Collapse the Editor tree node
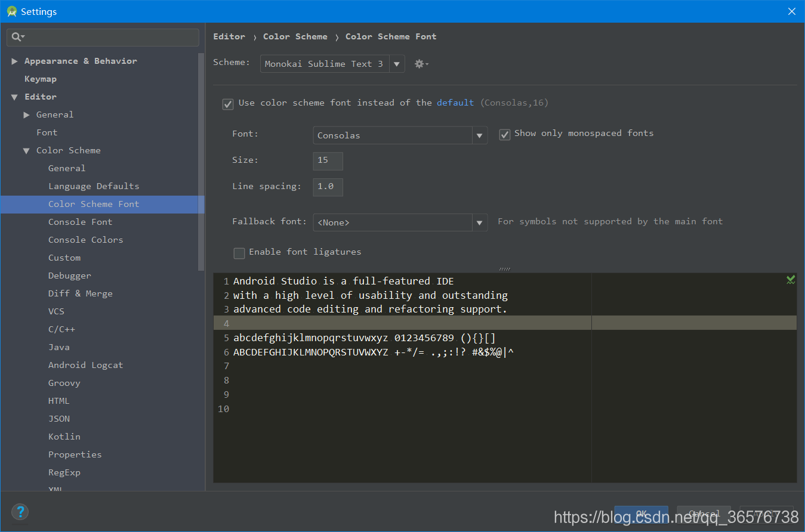 (14, 97)
